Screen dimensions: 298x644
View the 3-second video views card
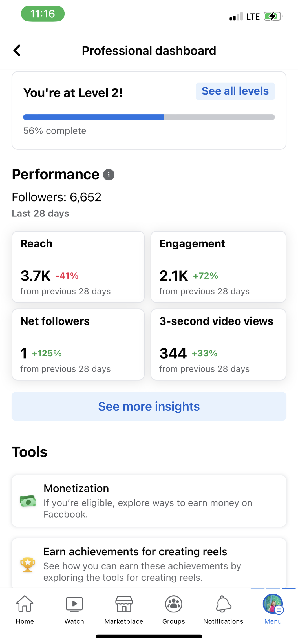pos(218,345)
